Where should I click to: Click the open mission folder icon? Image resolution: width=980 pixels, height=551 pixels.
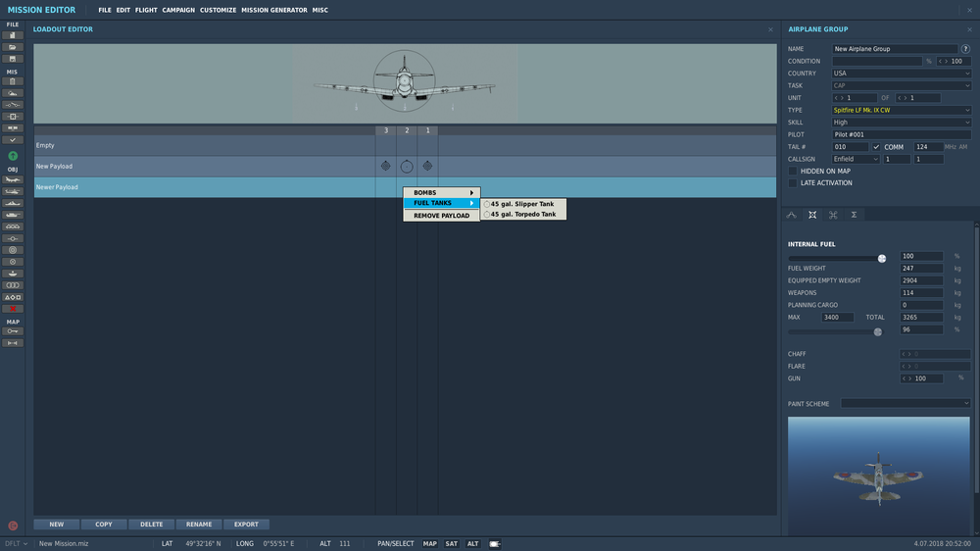click(13, 47)
